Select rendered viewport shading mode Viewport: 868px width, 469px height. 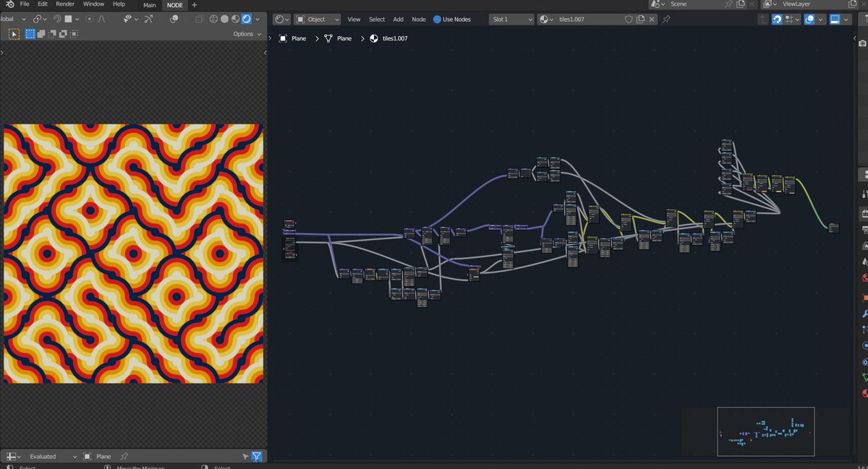coord(247,19)
